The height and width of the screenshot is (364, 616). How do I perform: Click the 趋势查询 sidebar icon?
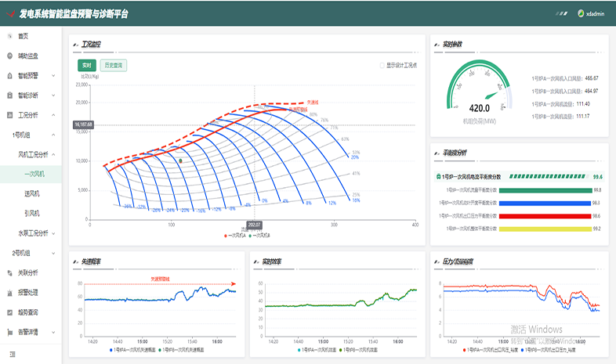[x=9, y=312]
